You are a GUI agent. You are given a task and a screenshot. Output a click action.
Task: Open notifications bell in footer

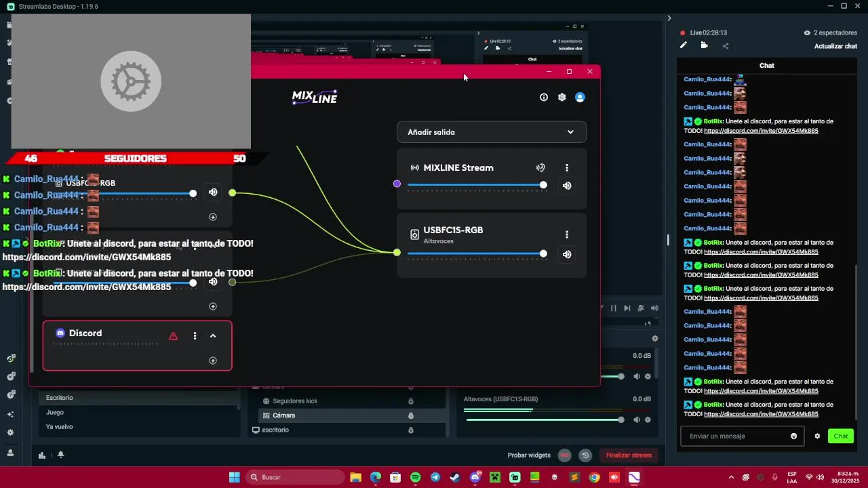(x=61, y=455)
